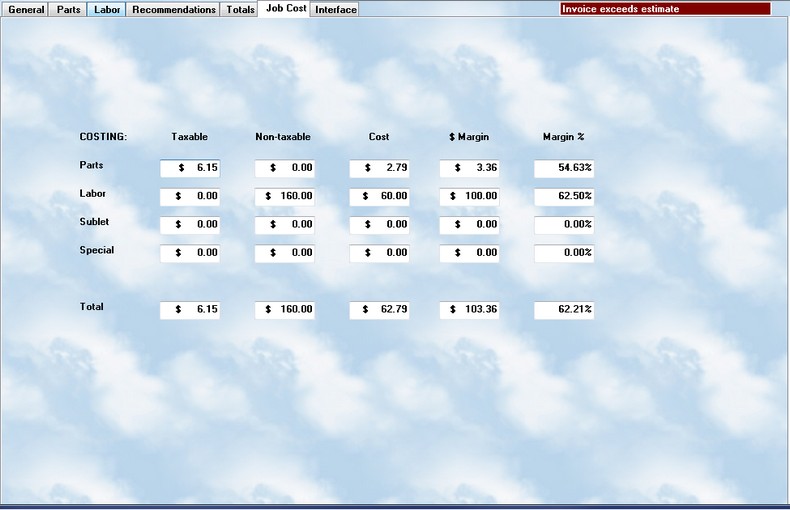The width and height of the screenshot is (790, 510).
Task: Click the Job Cost tab
Action: [286, 9]
